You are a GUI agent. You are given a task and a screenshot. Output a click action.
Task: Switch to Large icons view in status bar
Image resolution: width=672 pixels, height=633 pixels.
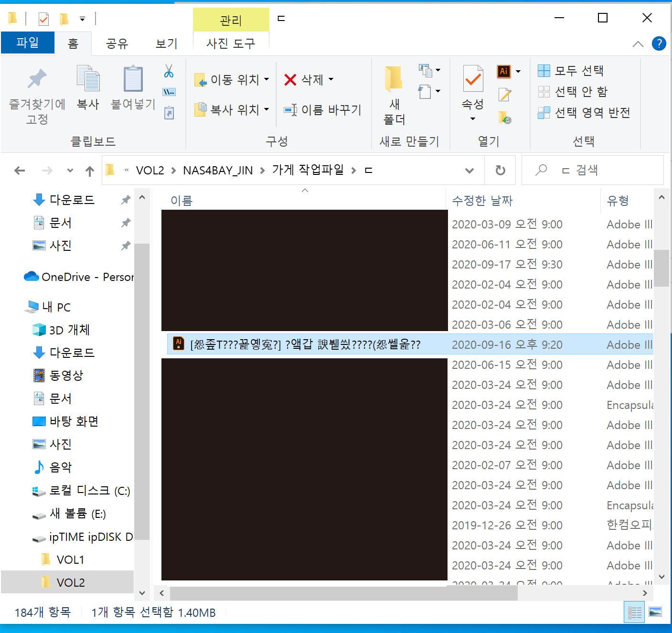tap(655, 612)
